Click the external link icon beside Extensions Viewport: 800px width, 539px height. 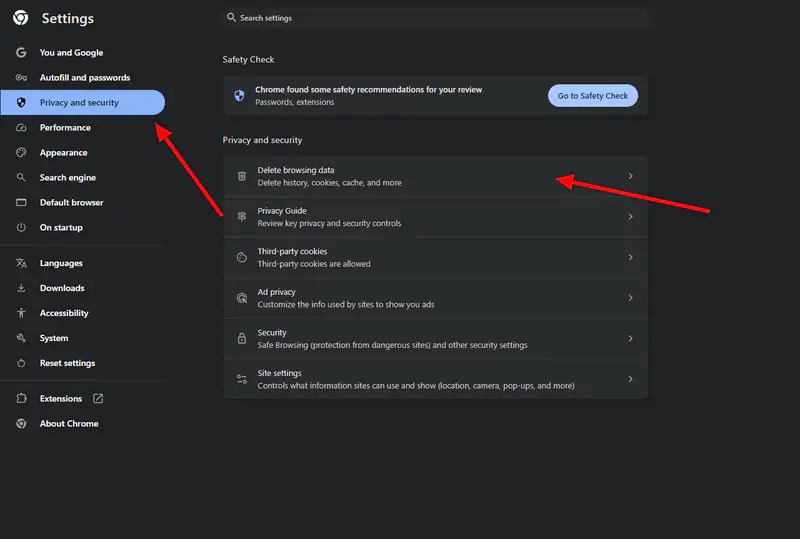pyautogui.click(x=98, y=398)
